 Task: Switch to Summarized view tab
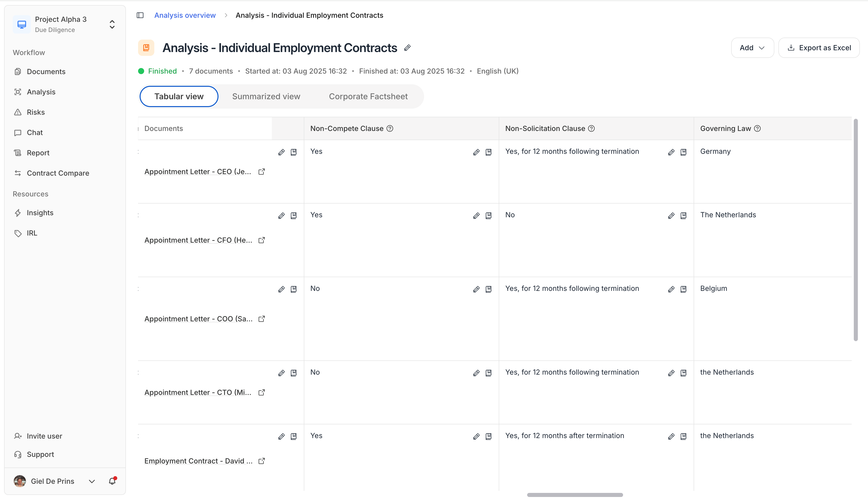tap(266, 96)
